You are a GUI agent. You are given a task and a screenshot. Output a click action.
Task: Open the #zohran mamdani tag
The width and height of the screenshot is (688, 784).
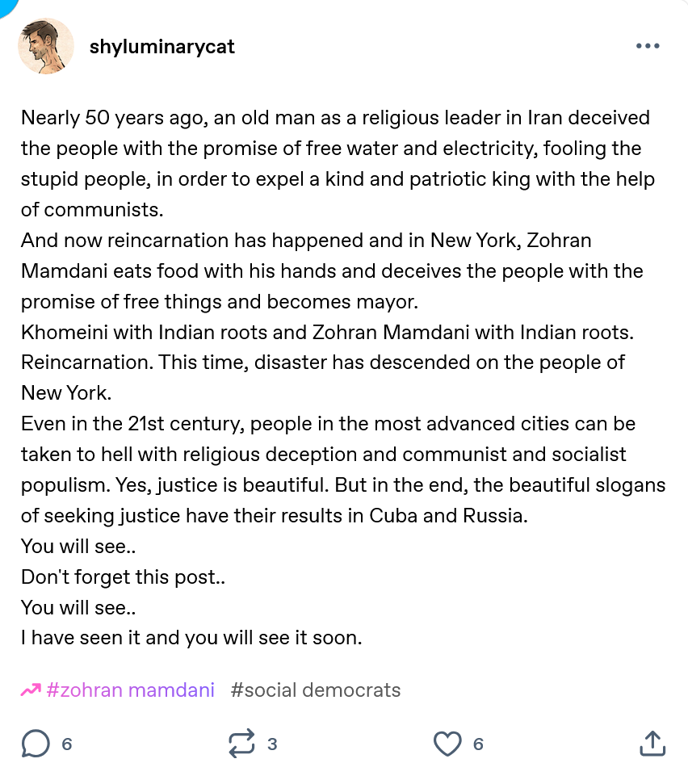click(131, 690)
